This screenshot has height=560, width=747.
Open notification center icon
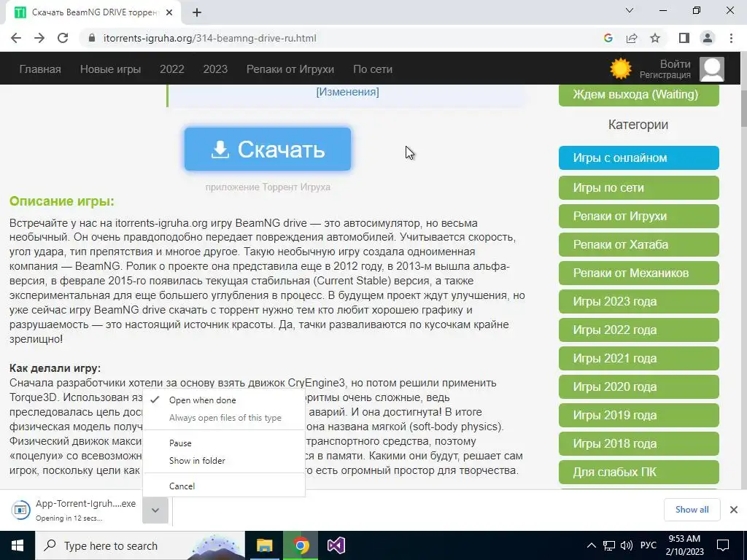723,545
